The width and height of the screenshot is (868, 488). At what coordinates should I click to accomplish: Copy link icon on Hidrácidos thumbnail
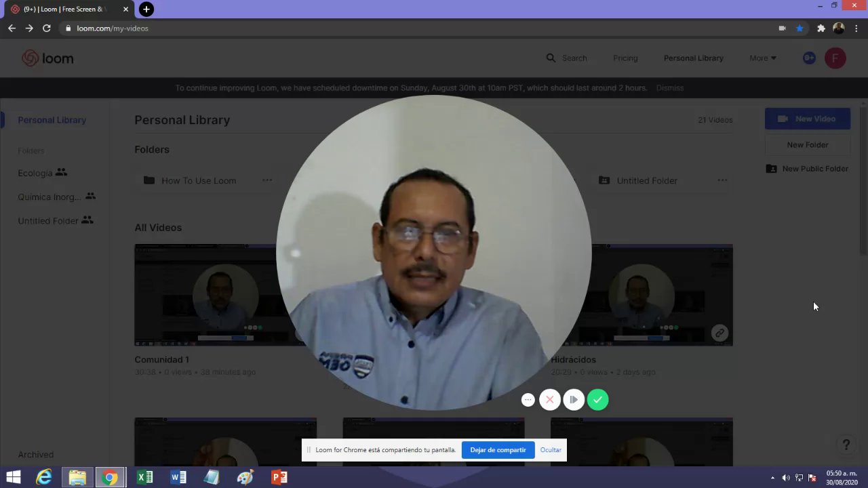(x=719, y=333)
